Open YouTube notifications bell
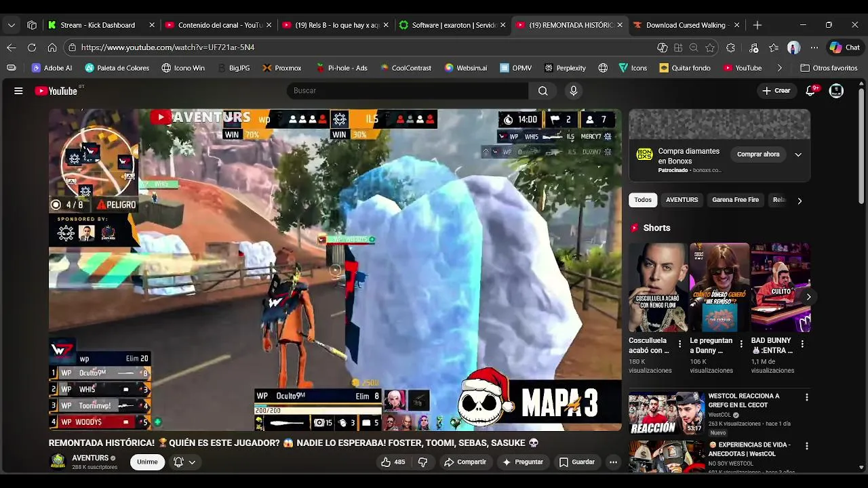Image resolution: width=868 pixels, height=488 pixels. [810, 91]
